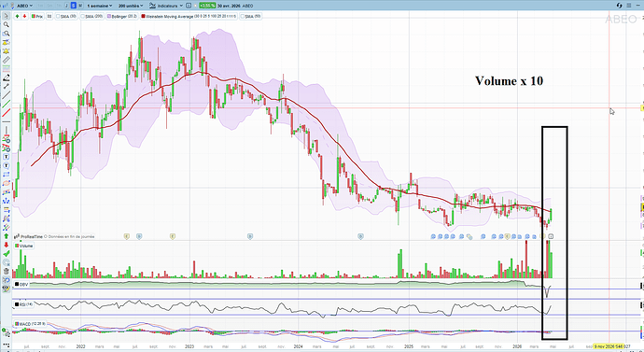The width and height of the screenshot is (644, 352).
Task: Select the horizontal line tool
Action: point(7,121)
